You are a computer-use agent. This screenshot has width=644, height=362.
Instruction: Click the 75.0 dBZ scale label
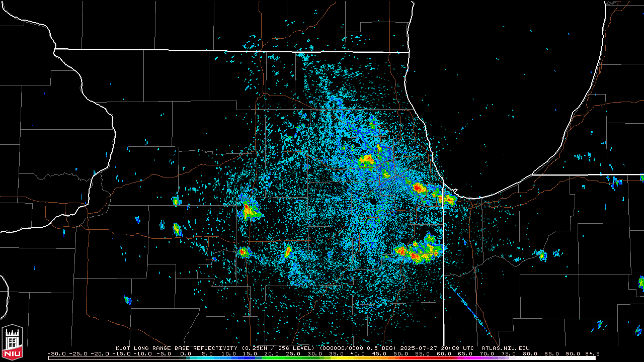[508, 353]
